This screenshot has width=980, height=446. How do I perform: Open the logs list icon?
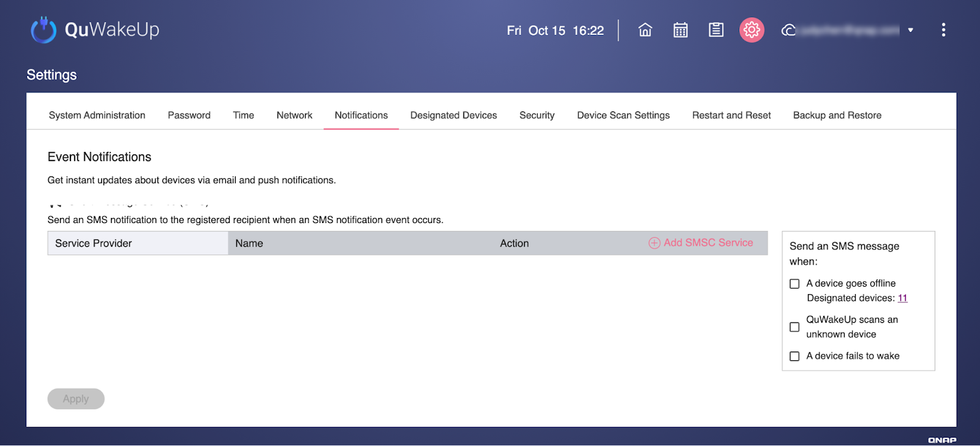click(x=716, y=30)
